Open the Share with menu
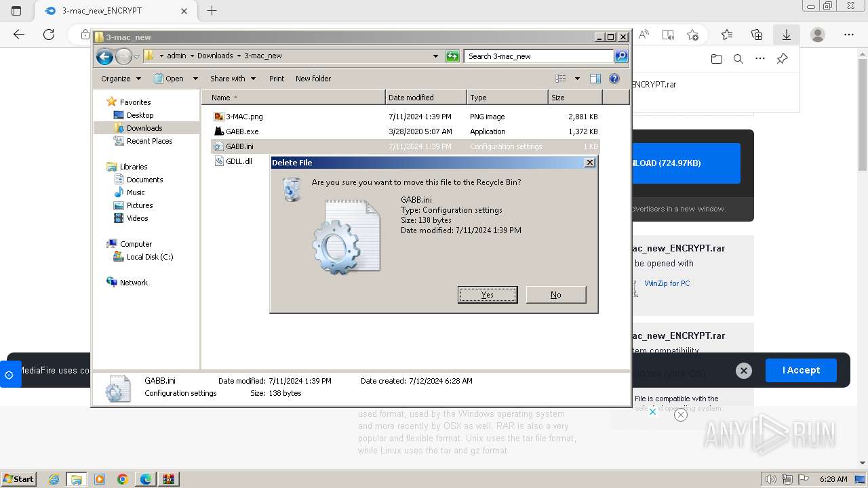The width and height of the screenshot is (868, 488). click(x=233, y=79)
